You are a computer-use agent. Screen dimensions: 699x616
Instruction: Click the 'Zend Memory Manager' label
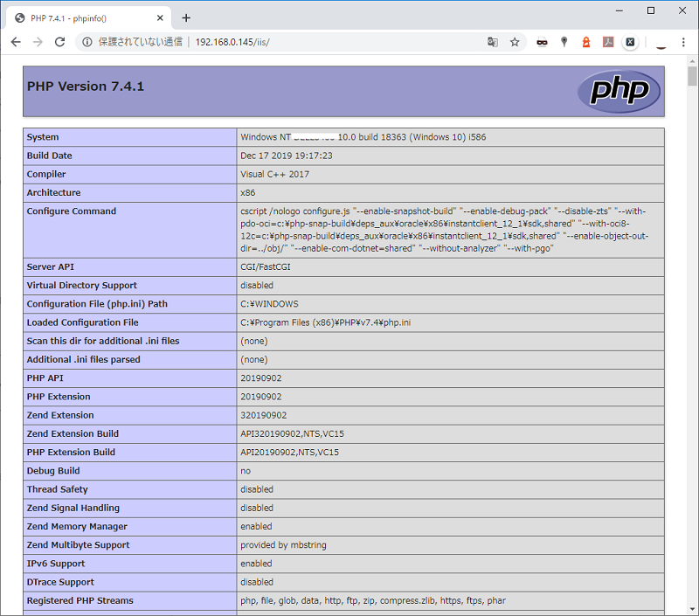pos(77,526)
